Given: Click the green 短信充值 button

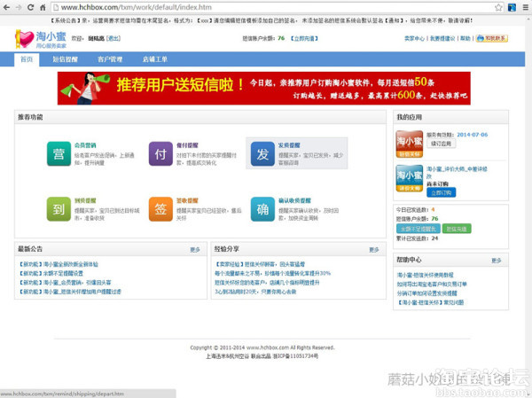Looking at the screenshot, I should (x=457, y=229).
